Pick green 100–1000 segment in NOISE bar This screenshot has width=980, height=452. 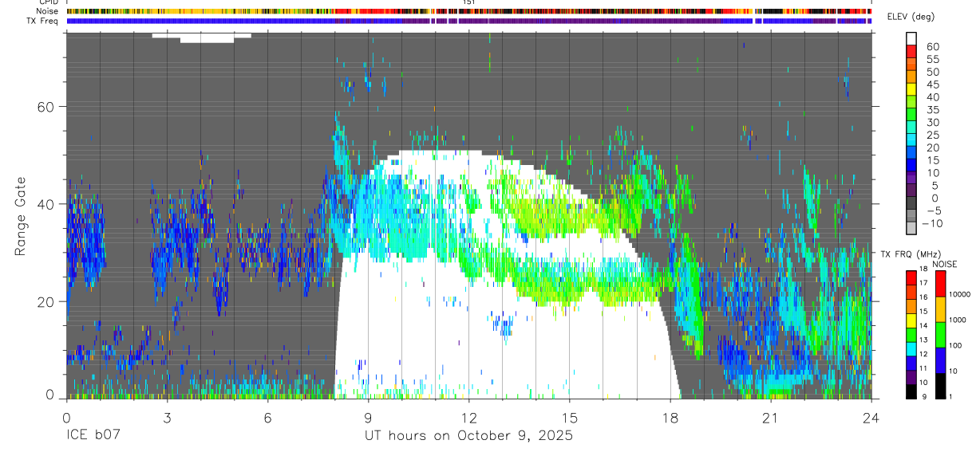940,335
